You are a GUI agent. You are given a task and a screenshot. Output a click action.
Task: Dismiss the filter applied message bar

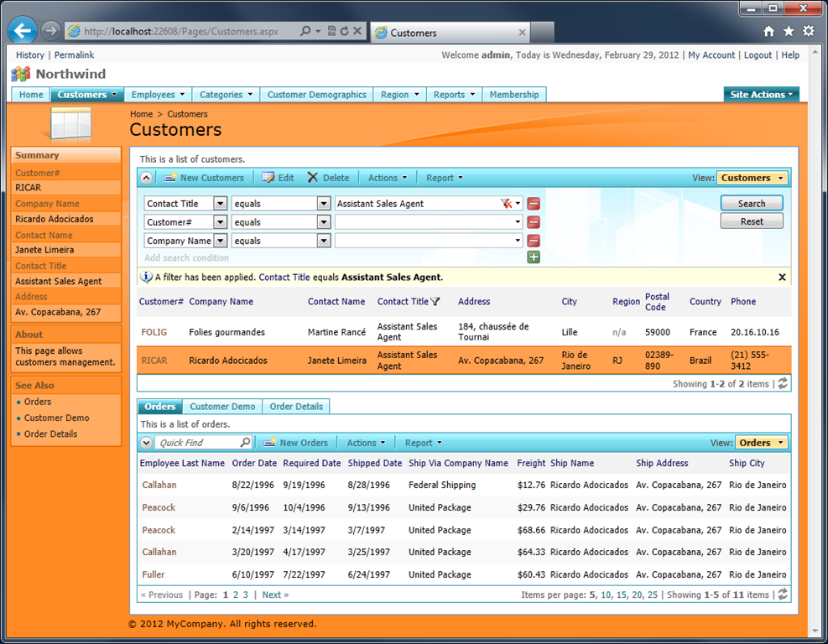782,277
